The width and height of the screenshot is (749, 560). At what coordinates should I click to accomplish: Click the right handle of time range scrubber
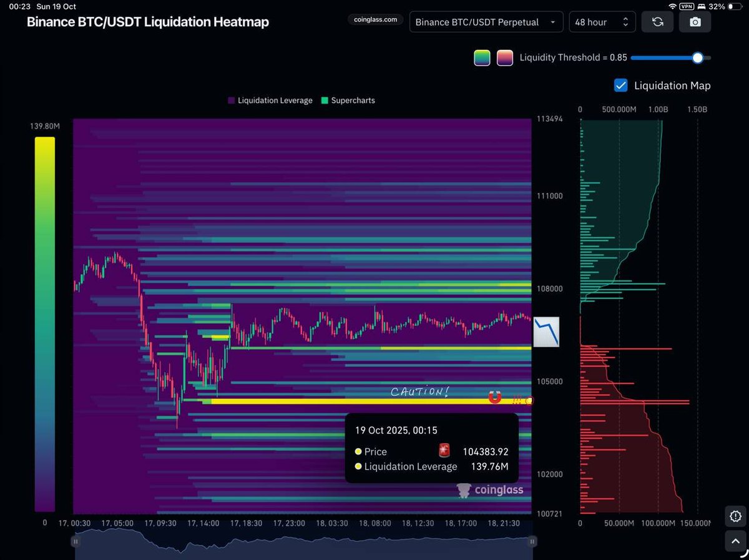(x=532, y=541)
